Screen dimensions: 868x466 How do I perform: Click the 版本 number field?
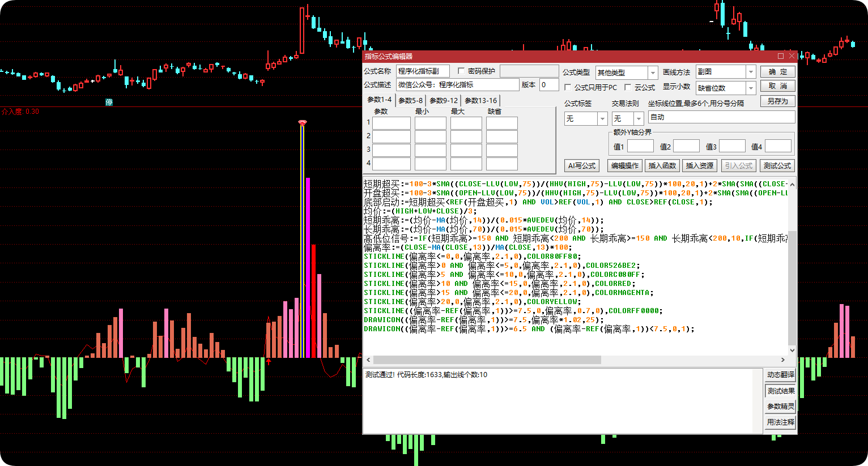click(x=549, y=85)
